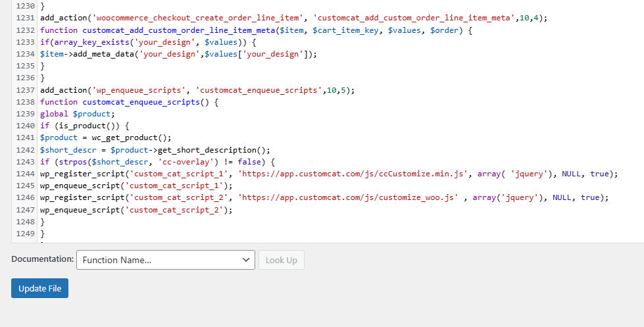This screenshot has height=327, width=644.
Task: Click the $short_descr variable on line 1242
Action: click(68, 150)
